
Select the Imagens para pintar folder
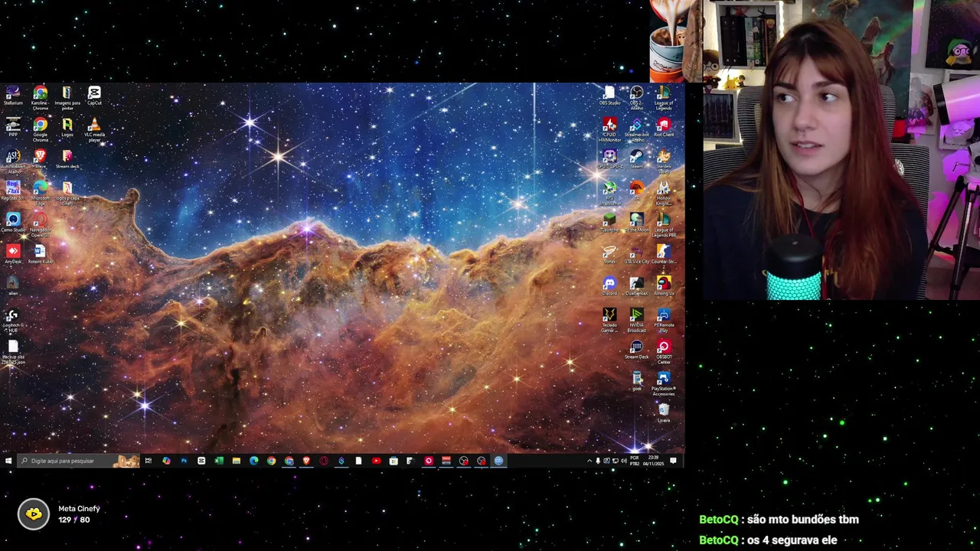click(67, 98)
